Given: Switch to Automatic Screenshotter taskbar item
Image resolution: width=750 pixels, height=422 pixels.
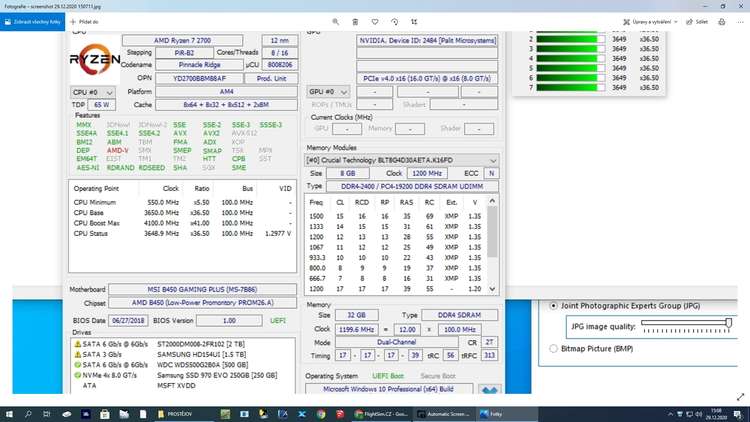Looking at the screenshot, I should [x=445, y=413].
